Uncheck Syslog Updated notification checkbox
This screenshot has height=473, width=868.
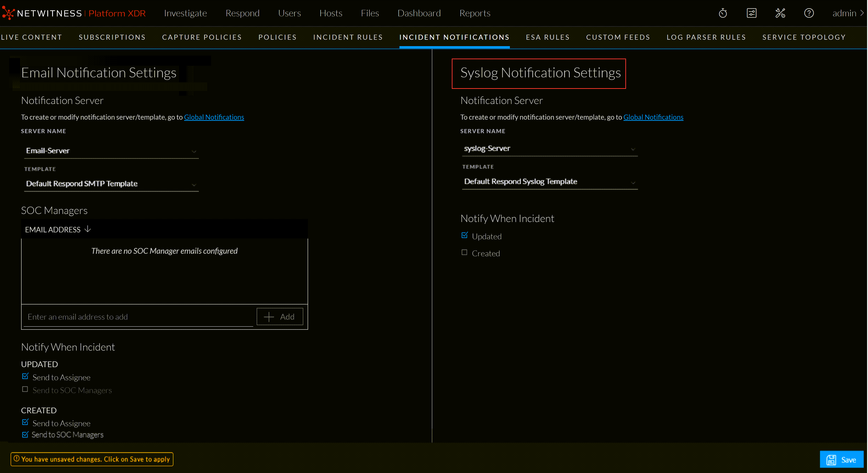464,235
